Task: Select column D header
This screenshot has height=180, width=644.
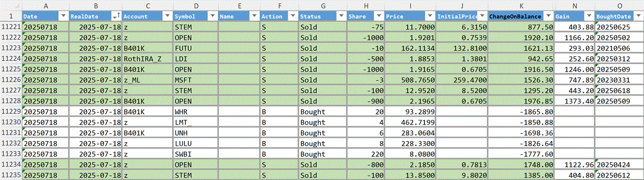Action: (195, 5)
